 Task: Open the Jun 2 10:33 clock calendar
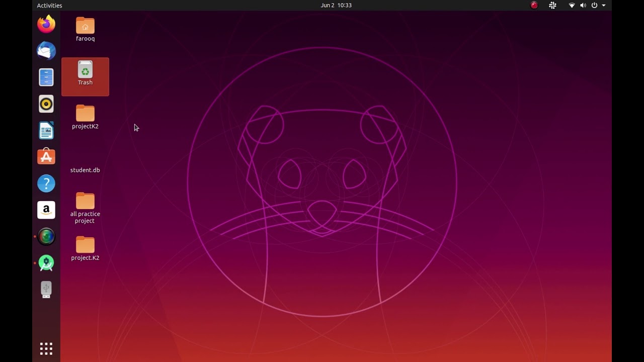point(336,5)
